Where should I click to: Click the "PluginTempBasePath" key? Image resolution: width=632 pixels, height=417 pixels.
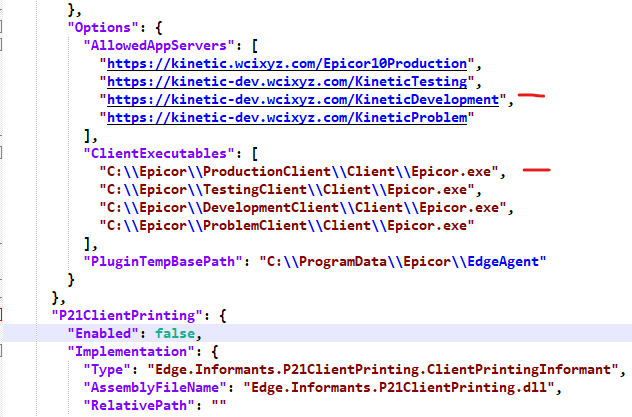163,262
